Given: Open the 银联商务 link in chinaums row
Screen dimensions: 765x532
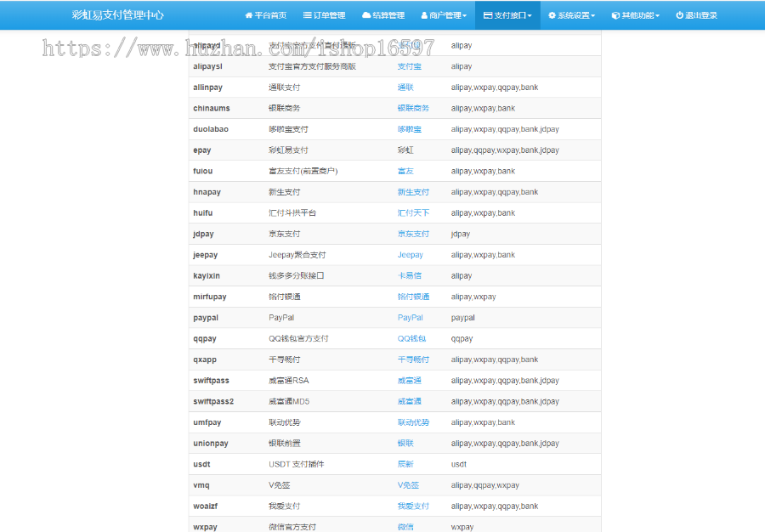Looking at the screenshot, I should (413, 108).
